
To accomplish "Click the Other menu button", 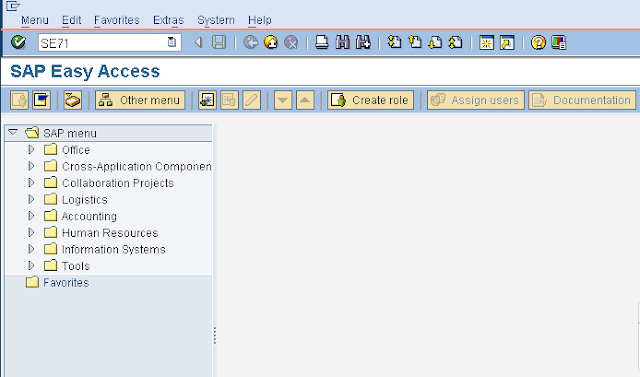I will (140, 100).
